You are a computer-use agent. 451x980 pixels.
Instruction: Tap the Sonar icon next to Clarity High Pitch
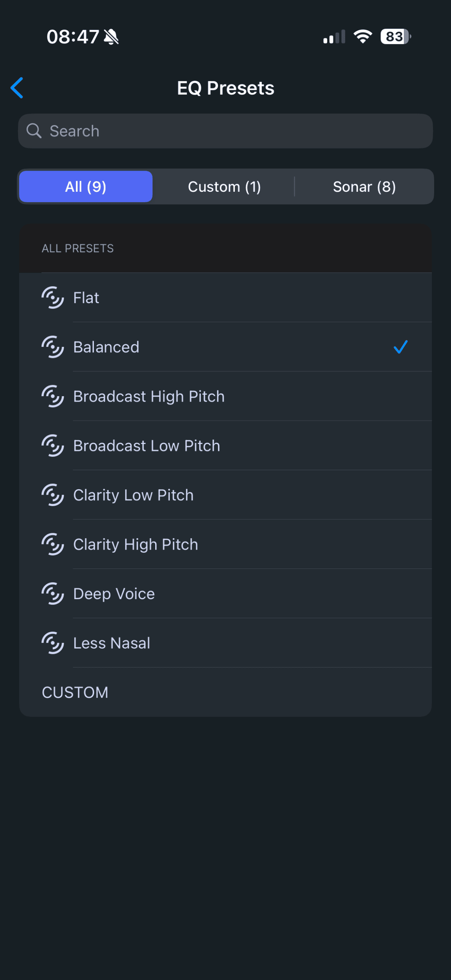pos(52,544)
